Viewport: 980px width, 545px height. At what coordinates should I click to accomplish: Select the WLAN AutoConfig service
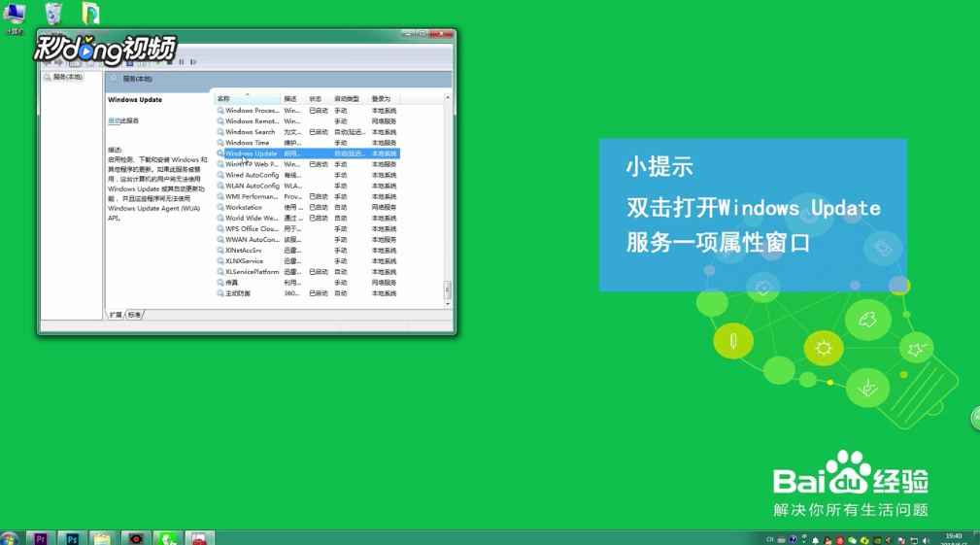click(x=307, y=186)
